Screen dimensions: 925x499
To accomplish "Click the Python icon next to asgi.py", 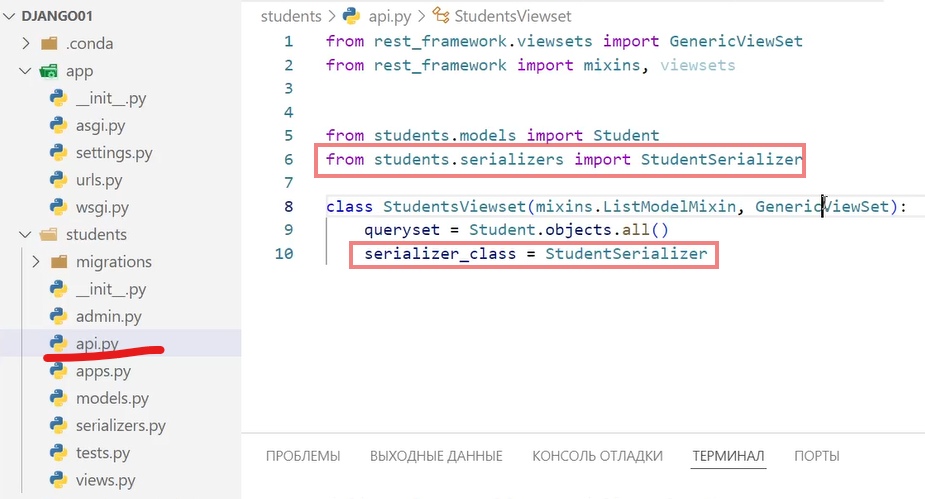I will 58,126.
